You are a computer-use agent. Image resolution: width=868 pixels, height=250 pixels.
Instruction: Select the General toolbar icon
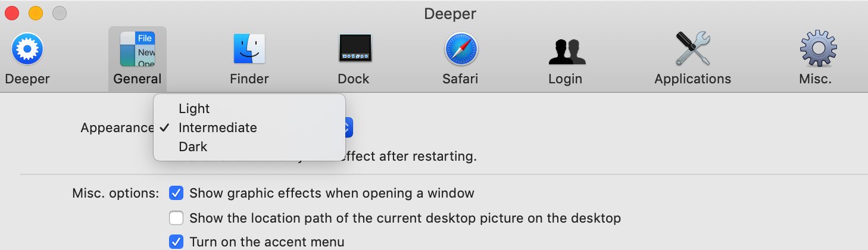tap(137, 49)
